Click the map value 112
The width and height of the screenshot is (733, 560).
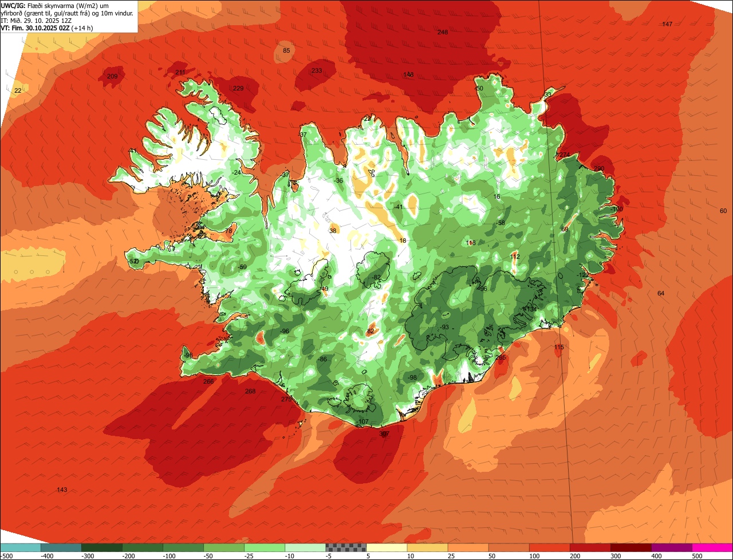[x=515, y=257]
